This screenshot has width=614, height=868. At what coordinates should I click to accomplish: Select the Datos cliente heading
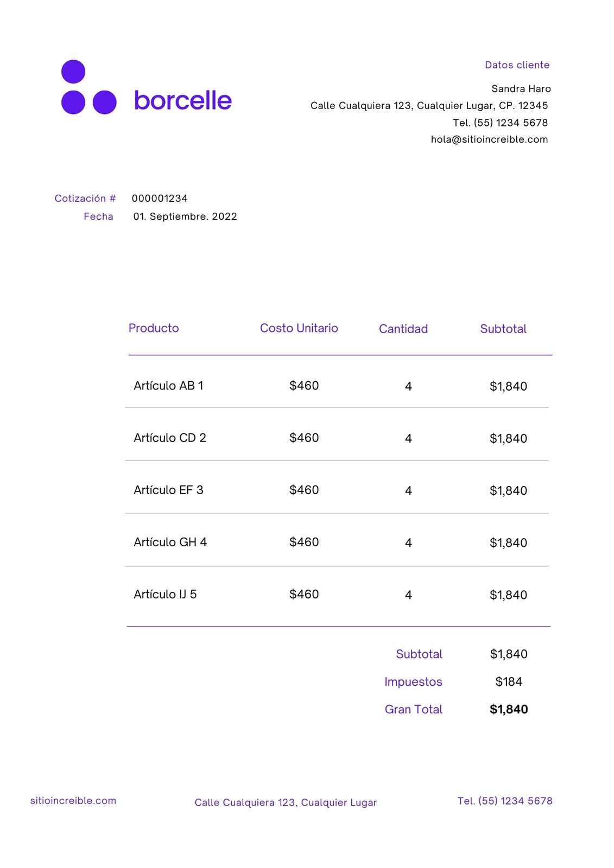pyautogui.click(x=517, y=65)
